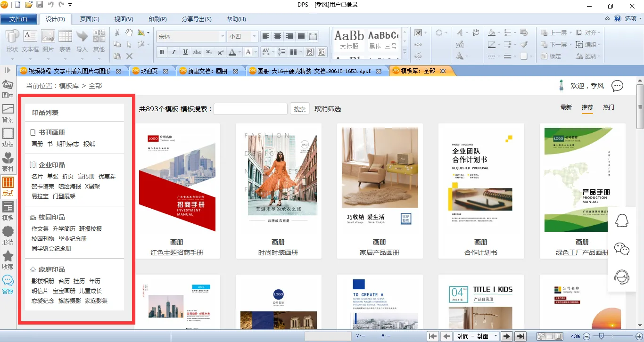The image size is (644, 342).
Task: Open the 宋体 font name dropdown
Action: coord(223,37)
